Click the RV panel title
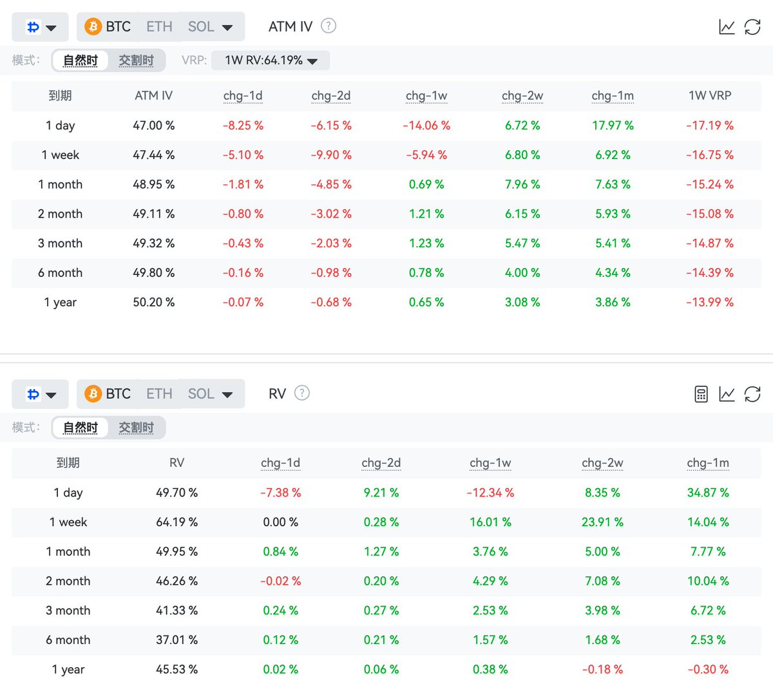Viewport: 773px width, 700px height. [277, 393]
